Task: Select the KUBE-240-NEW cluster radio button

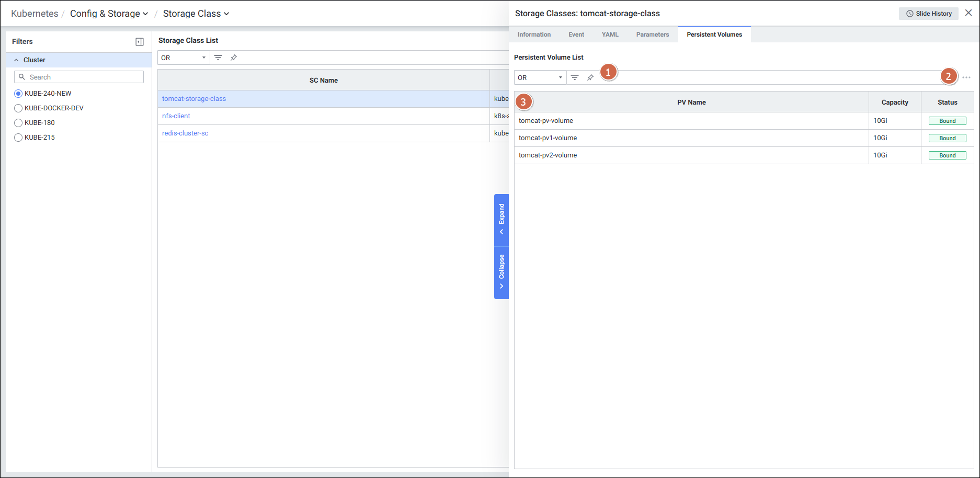Action: point(18,94)
